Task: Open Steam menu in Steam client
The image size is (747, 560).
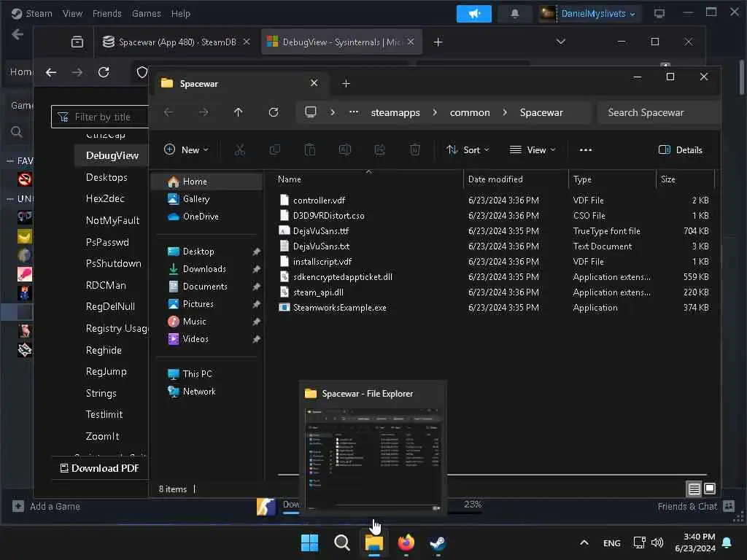Action: (31, 14)
